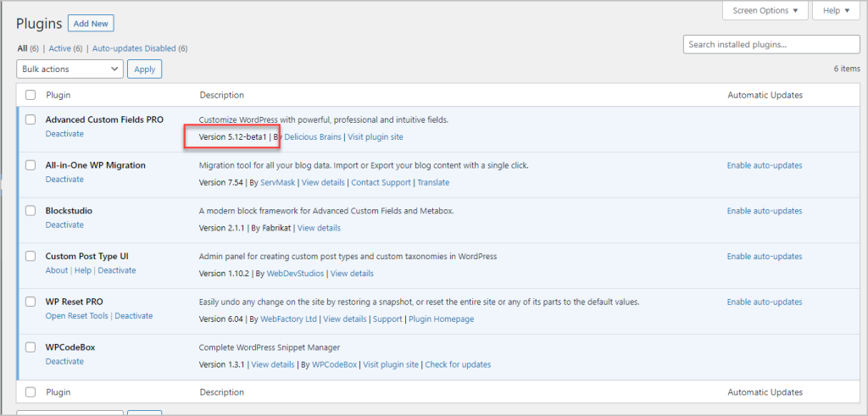Screen dimensions: 868x416
Task: Enable auto-updates for WP Reset PRO
Action: tap(765, 302)
